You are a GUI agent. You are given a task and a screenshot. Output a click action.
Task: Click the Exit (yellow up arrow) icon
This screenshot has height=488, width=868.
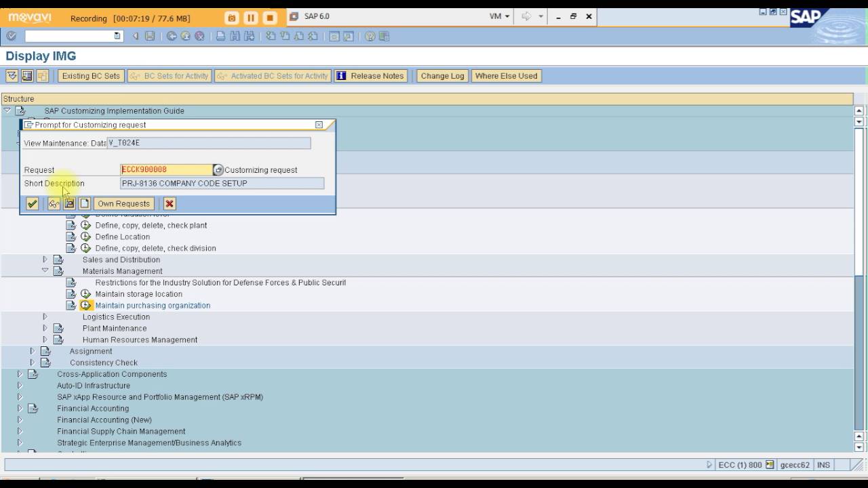(x=186, y=36)
